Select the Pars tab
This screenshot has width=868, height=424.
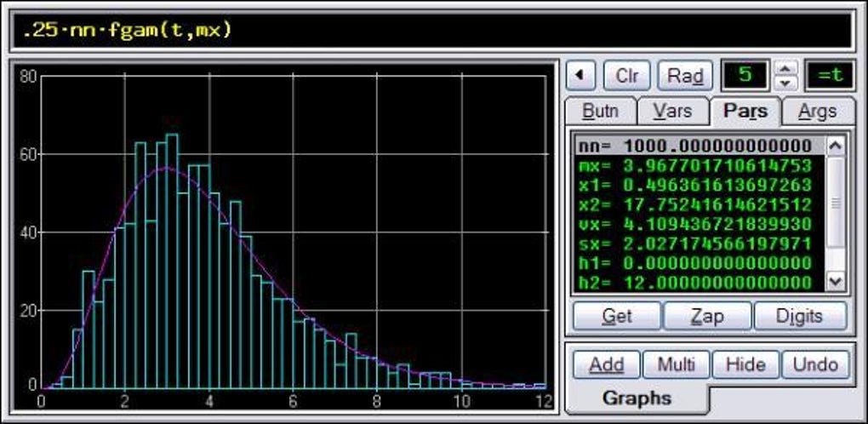(x=745, y=111)
